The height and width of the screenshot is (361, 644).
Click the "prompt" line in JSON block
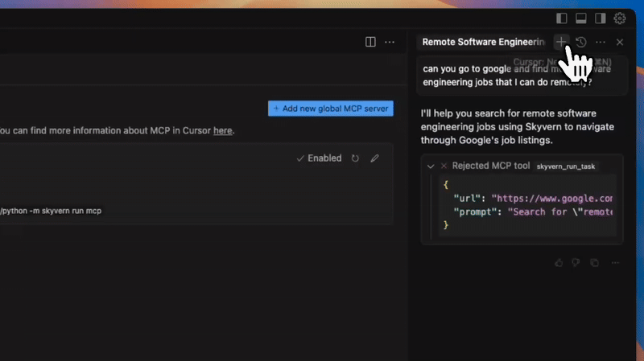tap(533, 212)
